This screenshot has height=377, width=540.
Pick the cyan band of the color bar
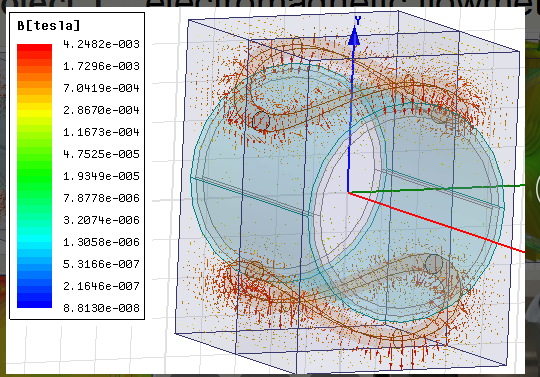coord(34,238)
